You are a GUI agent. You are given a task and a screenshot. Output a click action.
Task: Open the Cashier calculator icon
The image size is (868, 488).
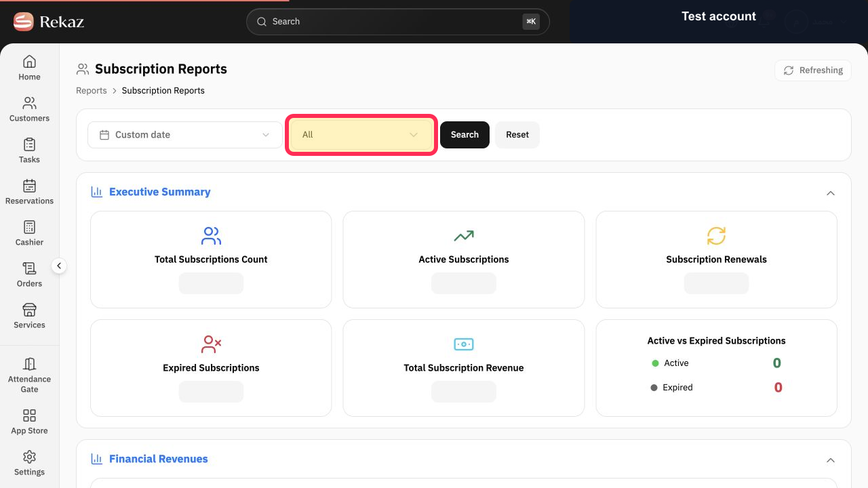pos(29,227)
